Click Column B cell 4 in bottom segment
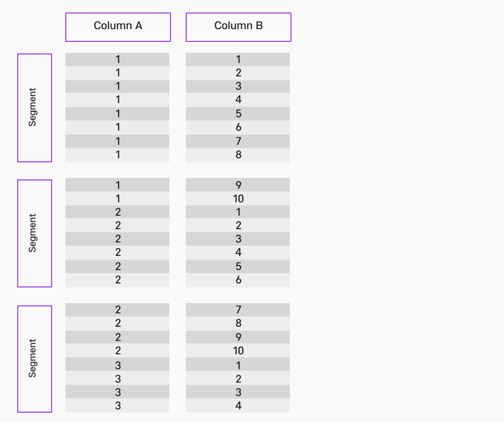The height and width of the screenshot is (422, 504). click(238, 406)
